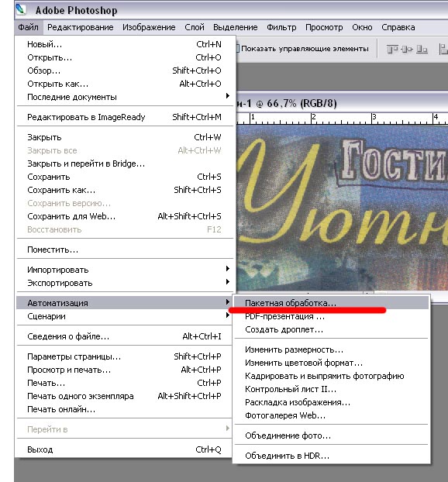Click the canvas image with yellow script lettering
448x482 pixels.
(342, 208)
